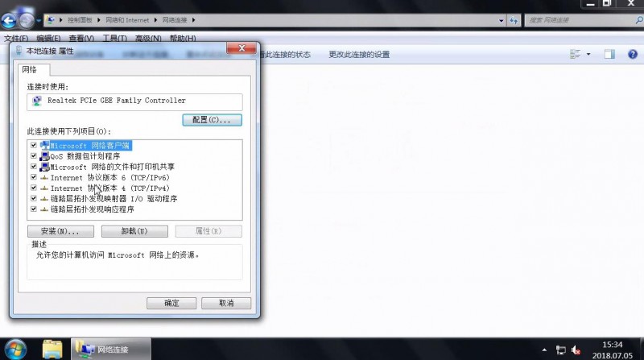This screenshot has width=644, height=360.
Task: Uncheck Microsoft 网络的文件和打印机共享 checkbox
Action: [x=34, y=167]
